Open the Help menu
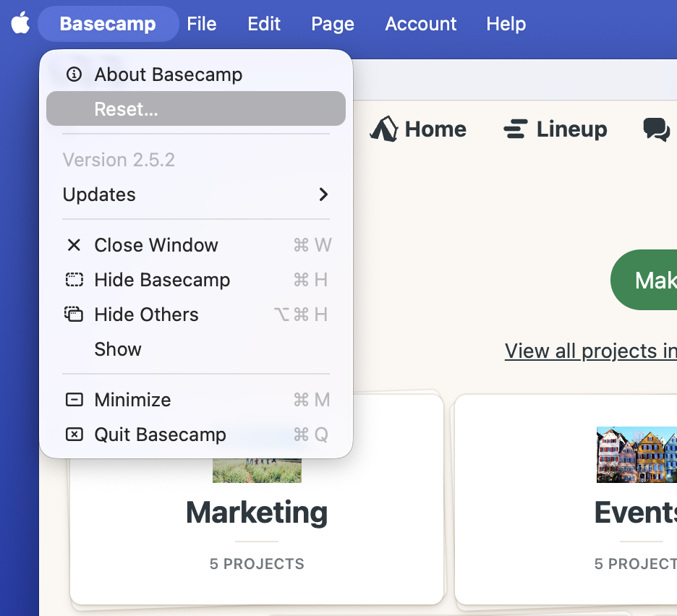 click(x=506, y=24)
